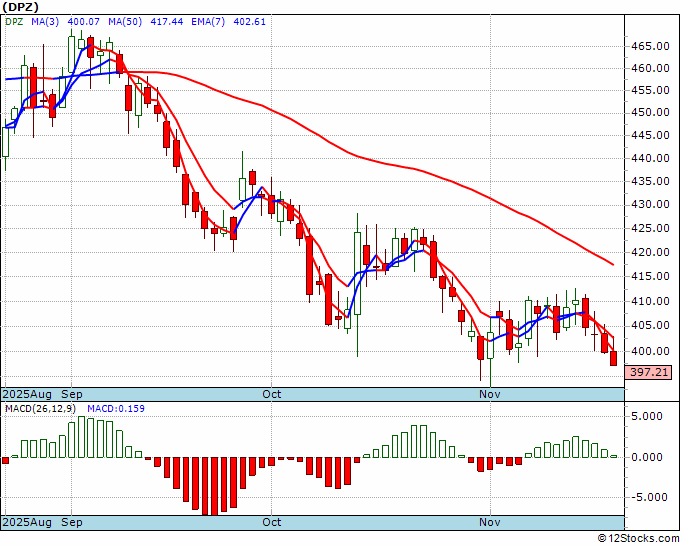Click Oct on the price chart date axis
The width and height of the screenshot is (680, 546).
coord(271,394)
